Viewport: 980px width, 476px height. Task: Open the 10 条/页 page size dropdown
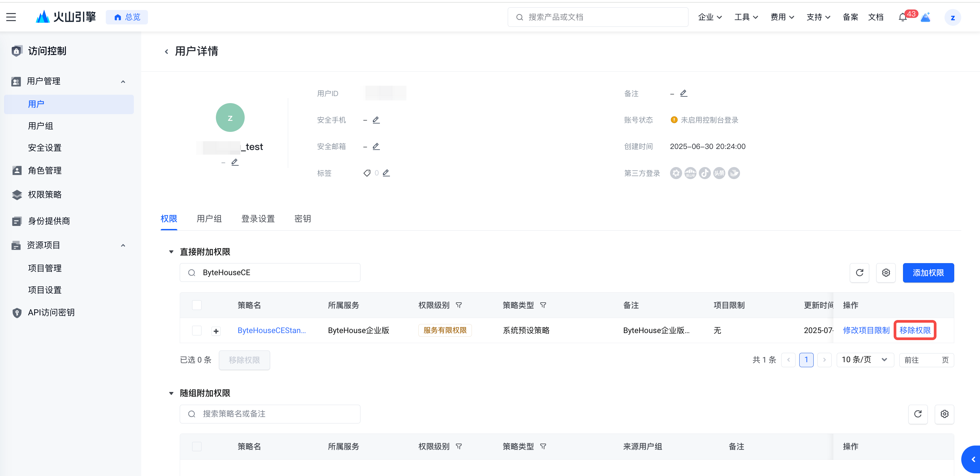[x=865, y=360]
